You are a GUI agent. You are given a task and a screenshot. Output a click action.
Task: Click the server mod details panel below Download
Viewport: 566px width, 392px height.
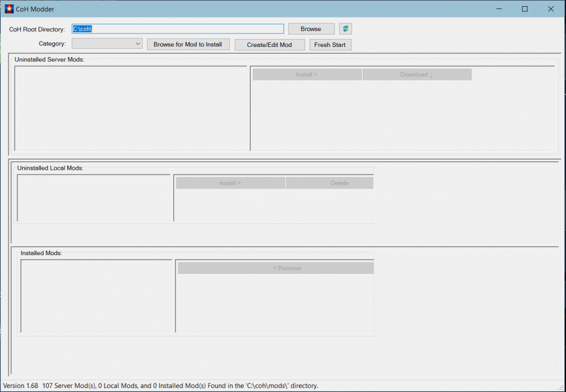402,115
